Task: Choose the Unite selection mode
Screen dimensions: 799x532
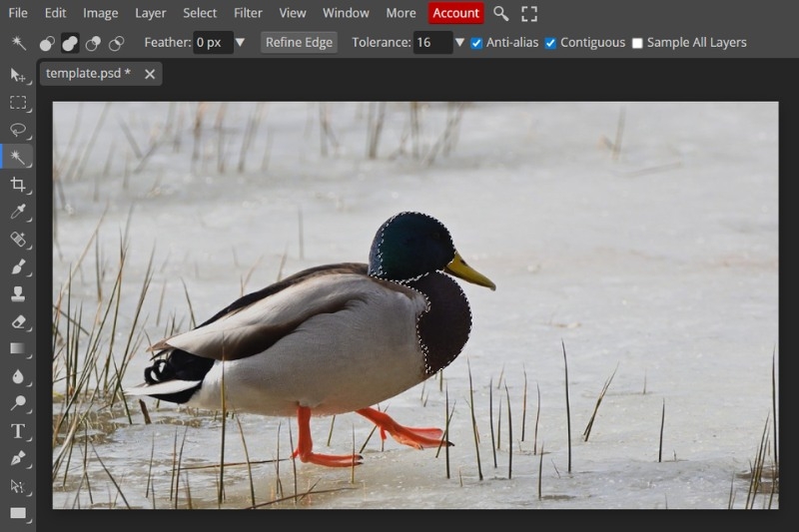Action: [x=70, y=43]
